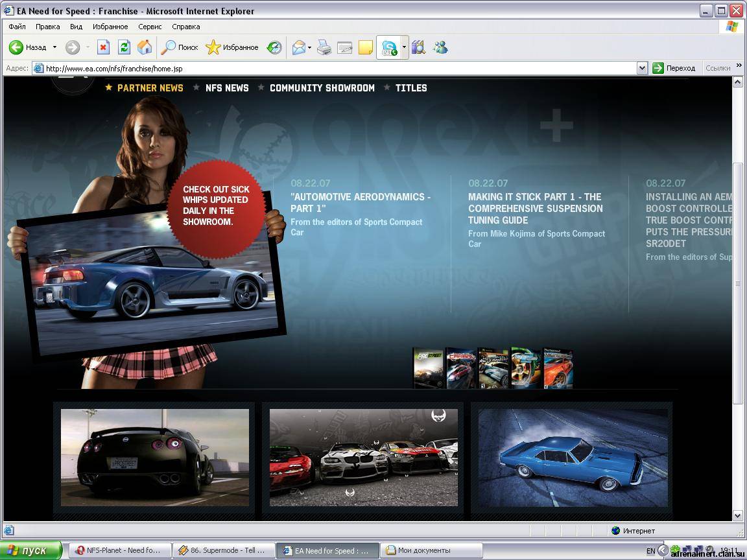This screenshot has height=560, width=747.
Task: Click the green Переход go arrow
Action: click(658, 68)
